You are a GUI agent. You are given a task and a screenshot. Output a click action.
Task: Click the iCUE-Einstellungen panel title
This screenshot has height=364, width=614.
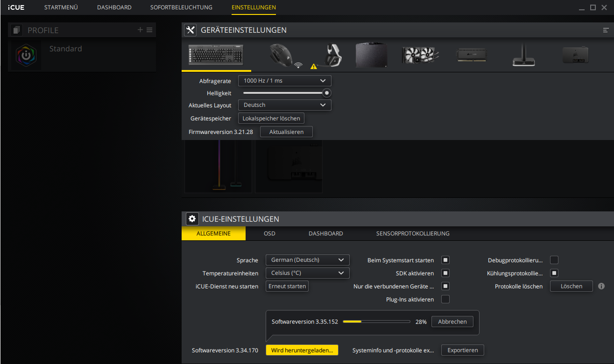240,219
